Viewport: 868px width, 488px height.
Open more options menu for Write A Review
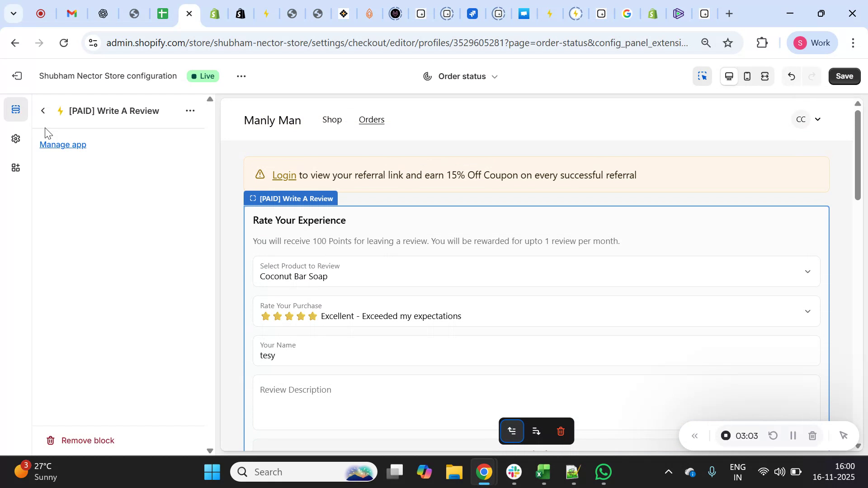(x=190, y=111)
